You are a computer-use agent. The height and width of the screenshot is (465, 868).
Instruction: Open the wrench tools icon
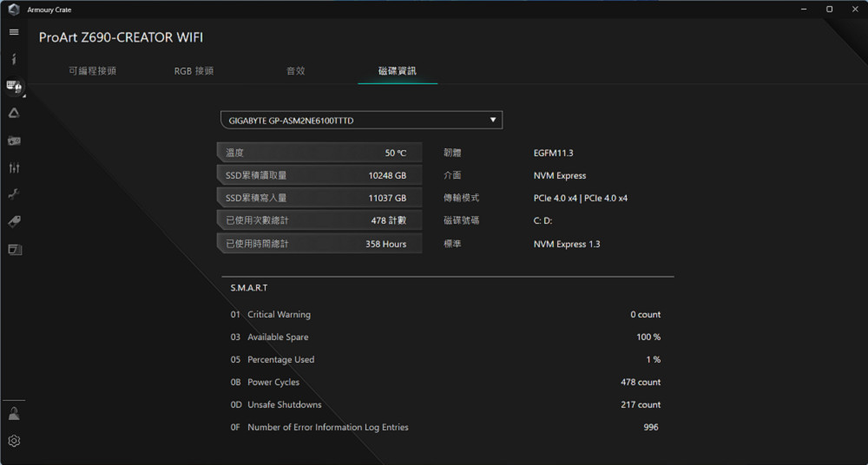point(14,194)
